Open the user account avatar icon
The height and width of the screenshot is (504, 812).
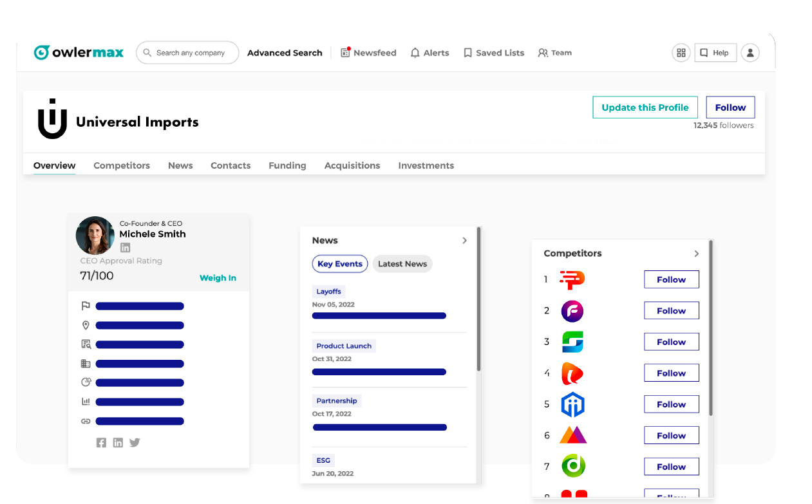[x=750, y=53]
